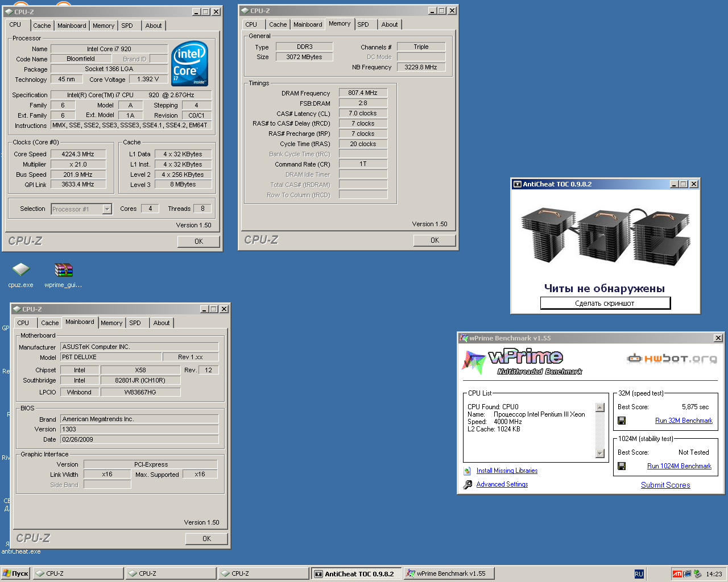
Task: Click the Southbridge value 82801JR (ICH10R)
Action: [140, 380]
